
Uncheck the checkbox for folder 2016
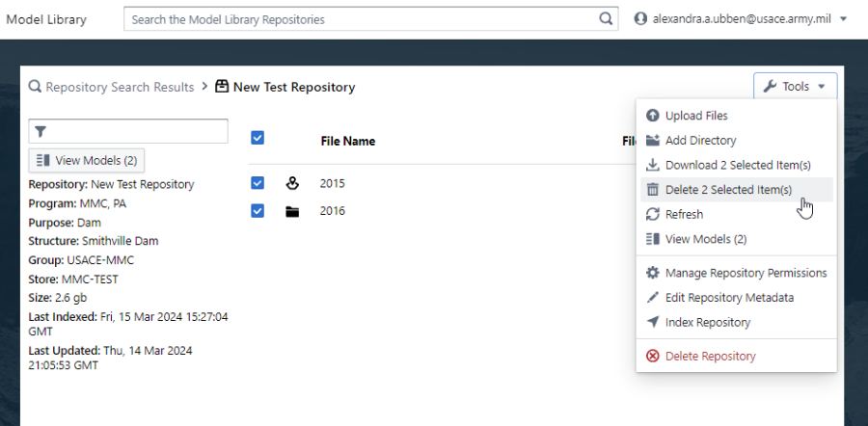click(x=258, y=211)
